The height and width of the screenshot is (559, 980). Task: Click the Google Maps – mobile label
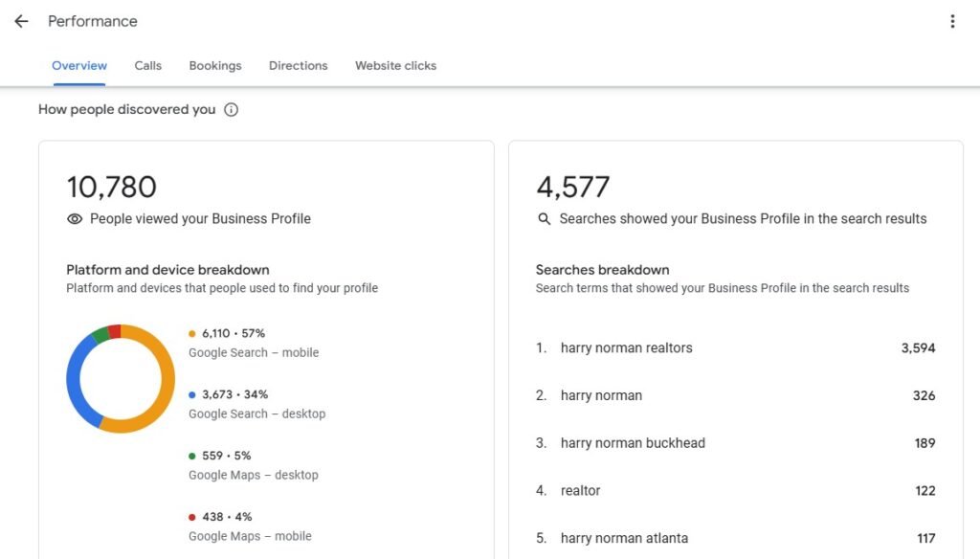250,536
